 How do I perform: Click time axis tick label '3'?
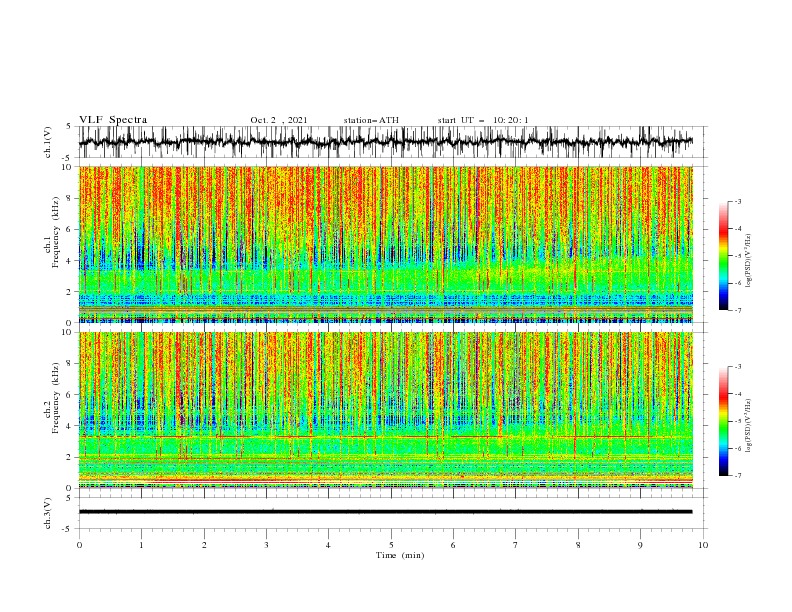(x=266, y=545)
